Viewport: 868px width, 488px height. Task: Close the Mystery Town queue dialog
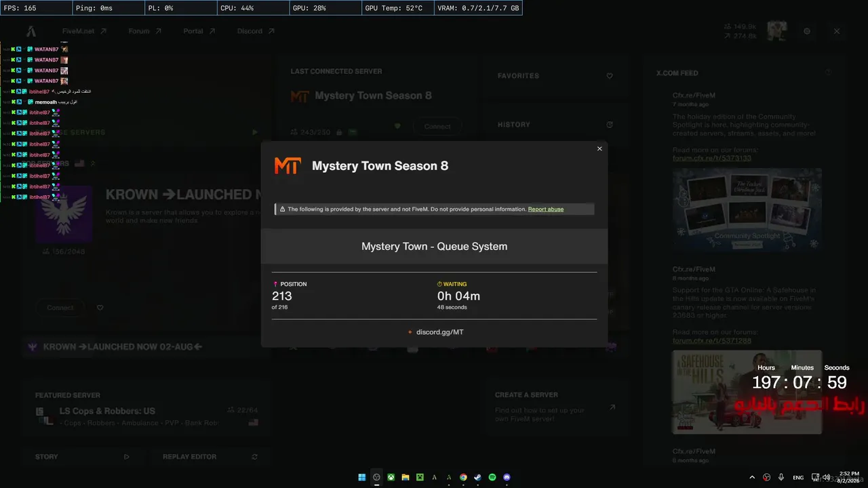click(599, 149)
